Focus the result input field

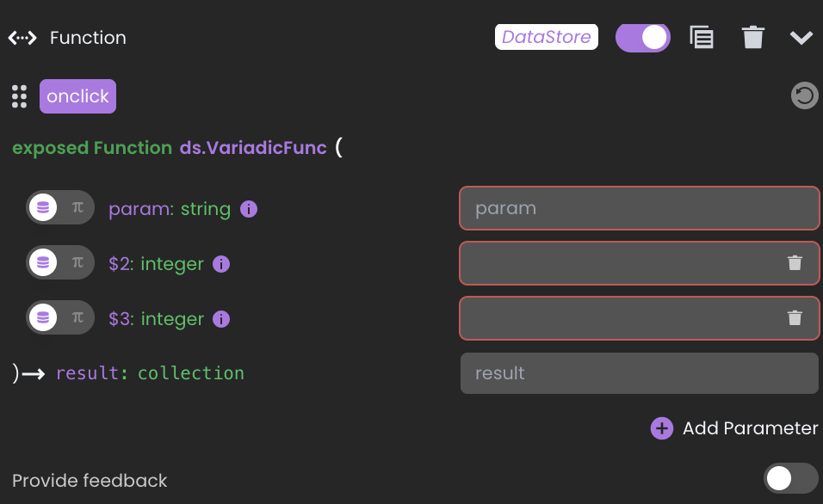click(640, 373)
